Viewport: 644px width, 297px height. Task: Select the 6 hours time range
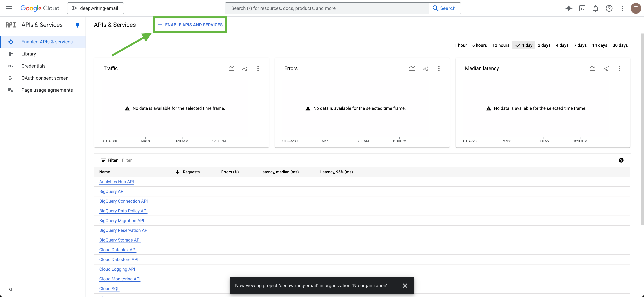479,45
